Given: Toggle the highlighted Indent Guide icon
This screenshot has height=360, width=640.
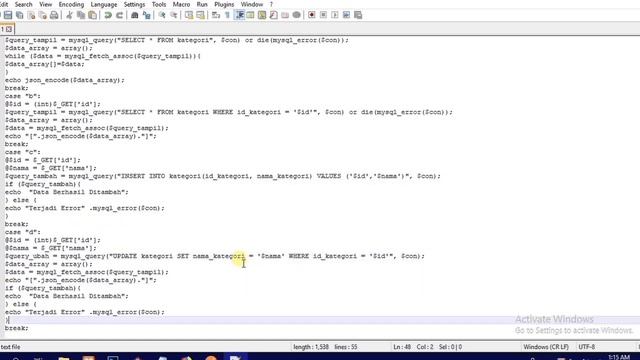Looking at the screenshot, I should tap(239, 15).
